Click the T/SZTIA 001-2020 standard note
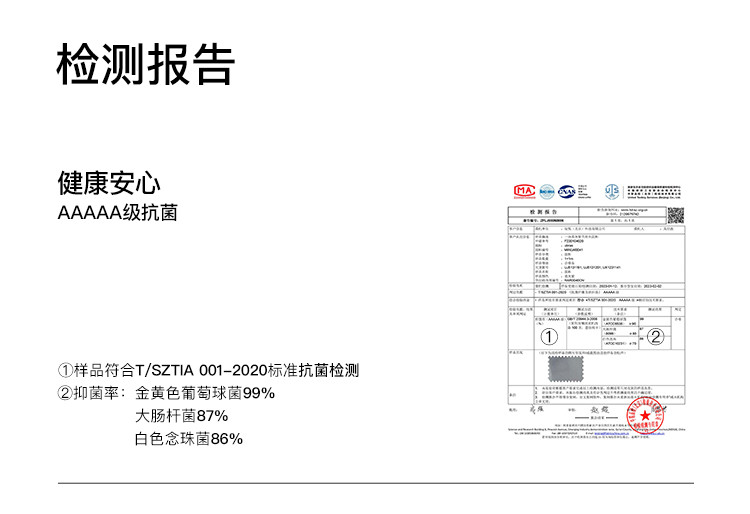The width and height of the screenshot is (750, 514). 208,370
